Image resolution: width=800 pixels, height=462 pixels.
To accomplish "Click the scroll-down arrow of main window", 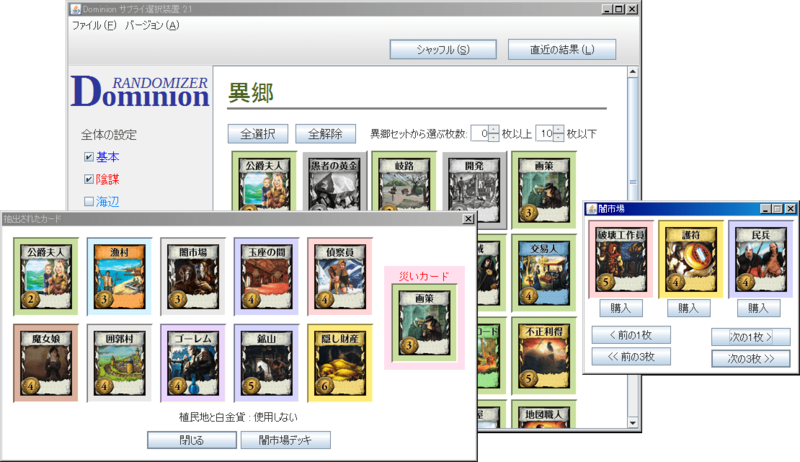I will pos(633,423).
